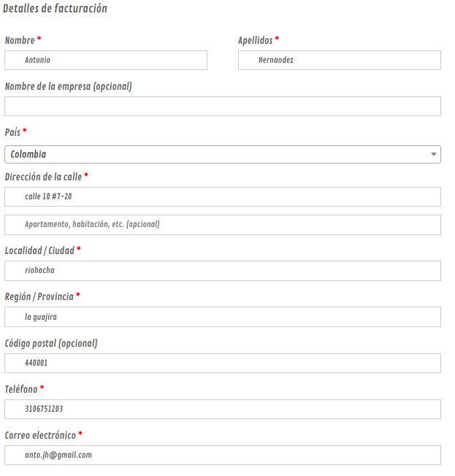This screenshot has width=455, height=476.
Task: Click the Teléfono field 3106751203
Action: pos(223,410)
